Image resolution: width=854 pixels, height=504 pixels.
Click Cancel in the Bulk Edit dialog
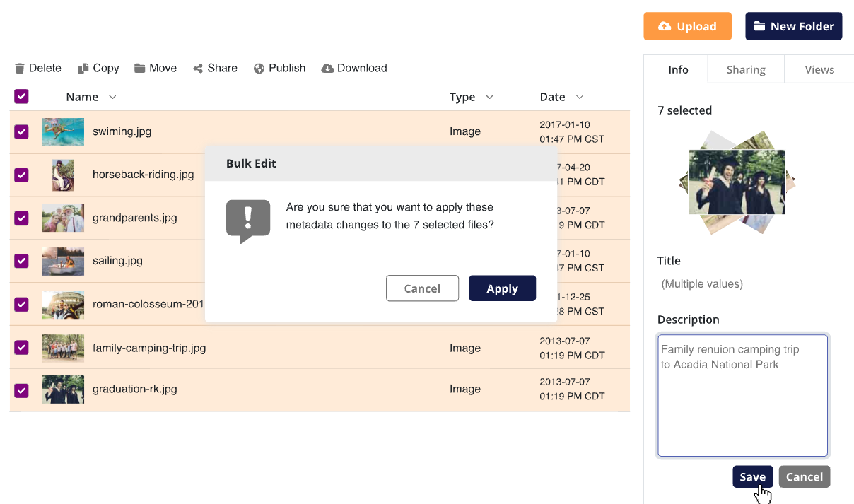point(422,288)
